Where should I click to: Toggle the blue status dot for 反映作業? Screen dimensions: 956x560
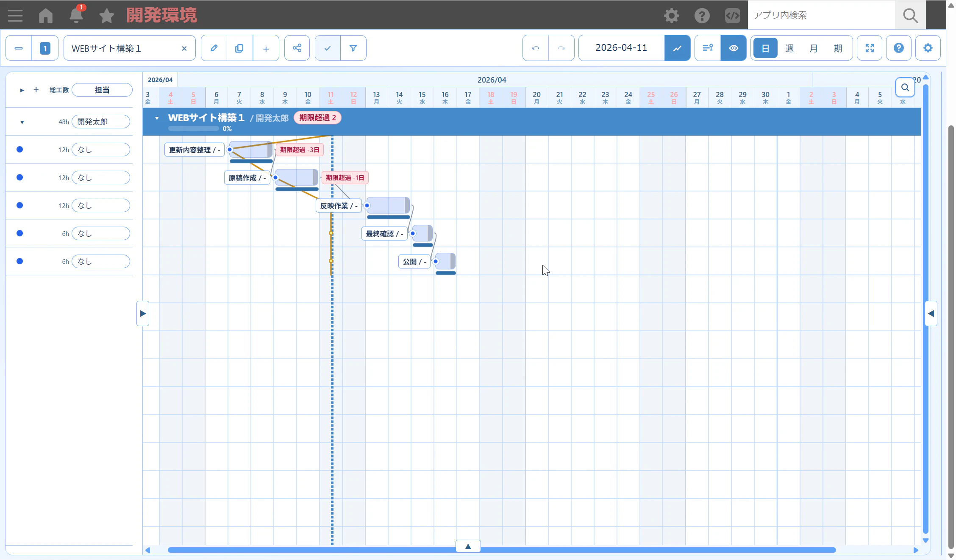[19, 205]
